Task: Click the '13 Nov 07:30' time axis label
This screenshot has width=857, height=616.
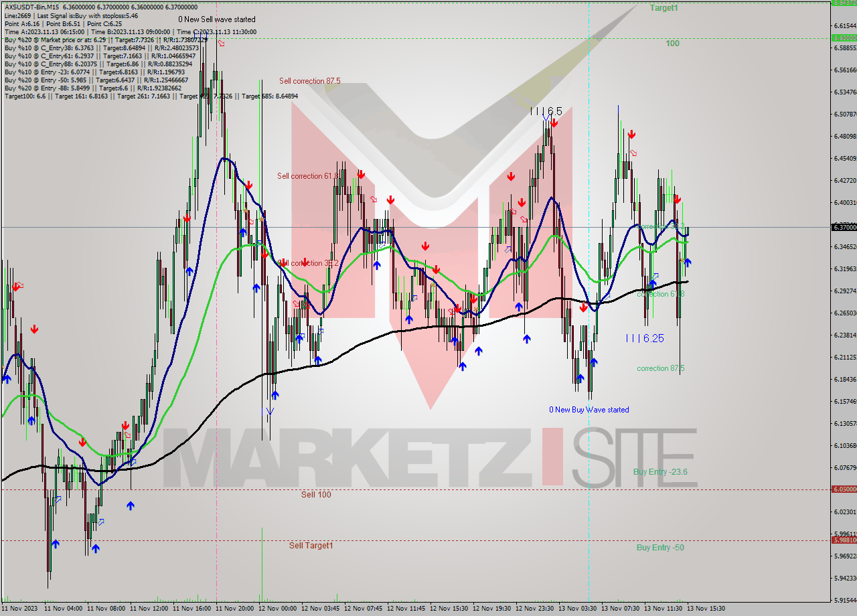Action: [x=621, y=609]
